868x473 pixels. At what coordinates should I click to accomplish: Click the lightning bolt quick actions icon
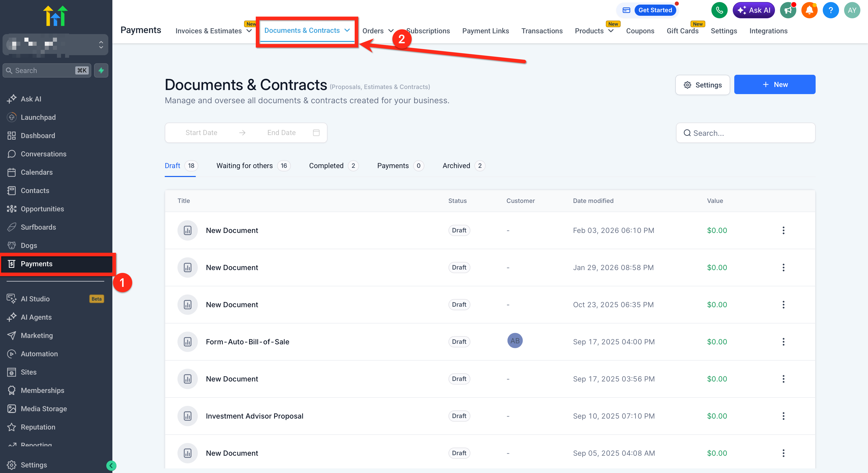[x=101, y=70]
